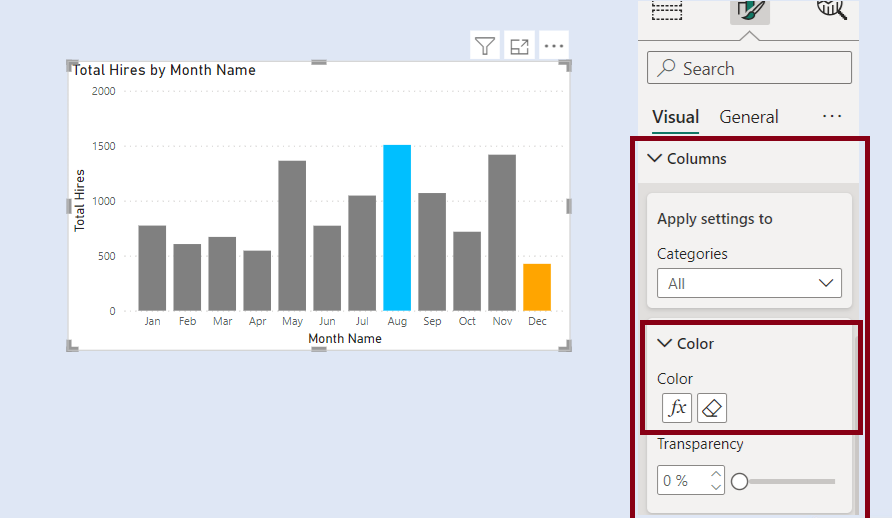
Task: Switch to the General tab
Action: point(749,117)
